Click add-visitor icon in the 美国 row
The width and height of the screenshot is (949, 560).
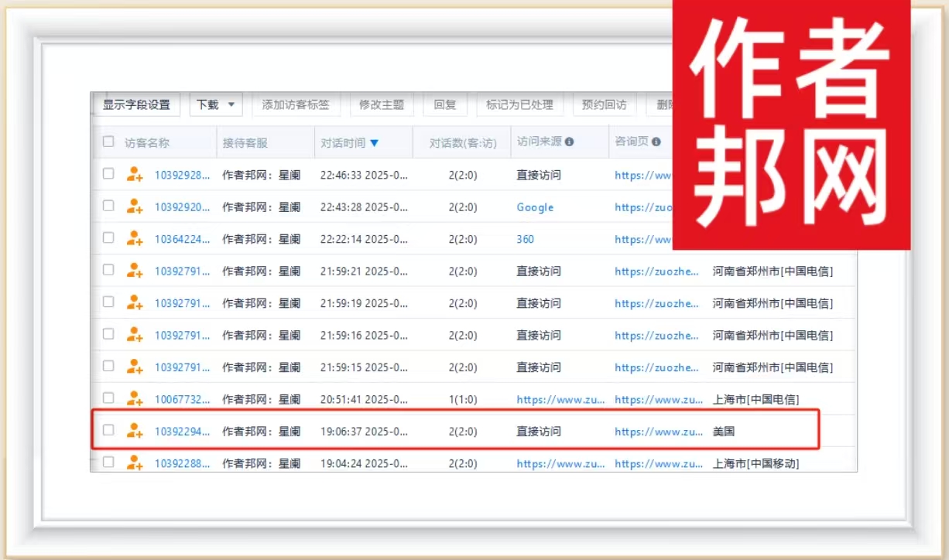click(x=135, y=432)
